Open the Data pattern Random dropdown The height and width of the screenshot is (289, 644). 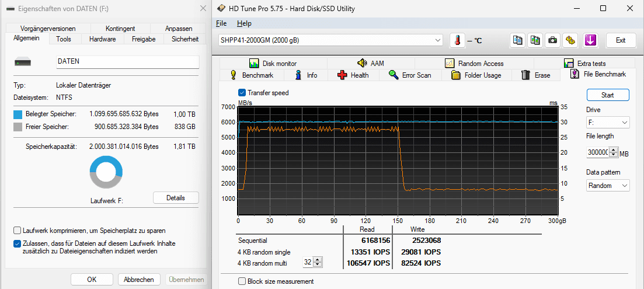pyautogui.click(x=607, y=186)
